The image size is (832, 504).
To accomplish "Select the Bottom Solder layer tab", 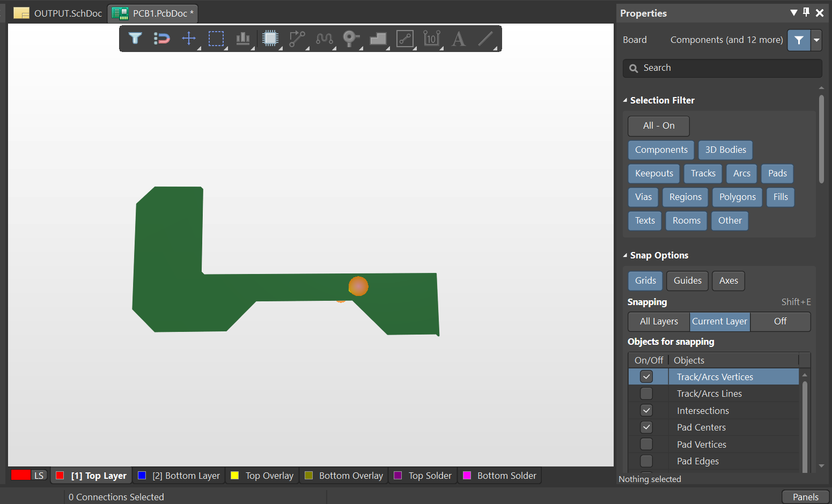I will tap(499, 476).
